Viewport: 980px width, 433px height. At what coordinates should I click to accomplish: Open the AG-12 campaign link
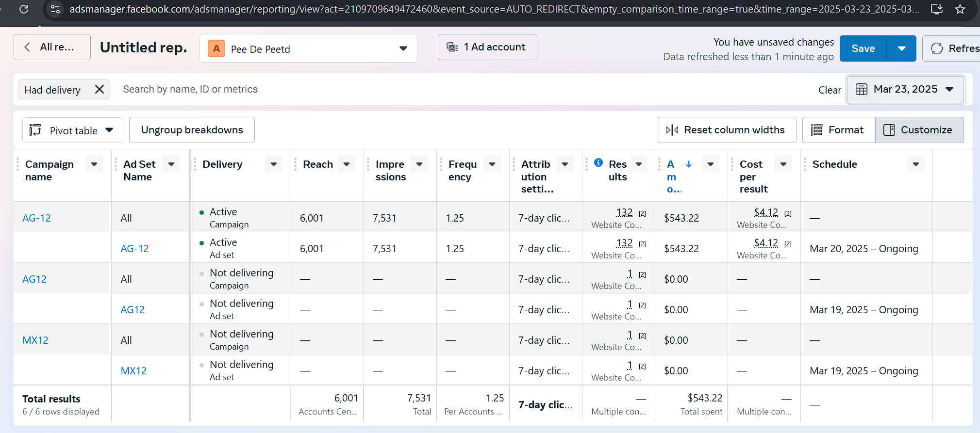[36, 218]
